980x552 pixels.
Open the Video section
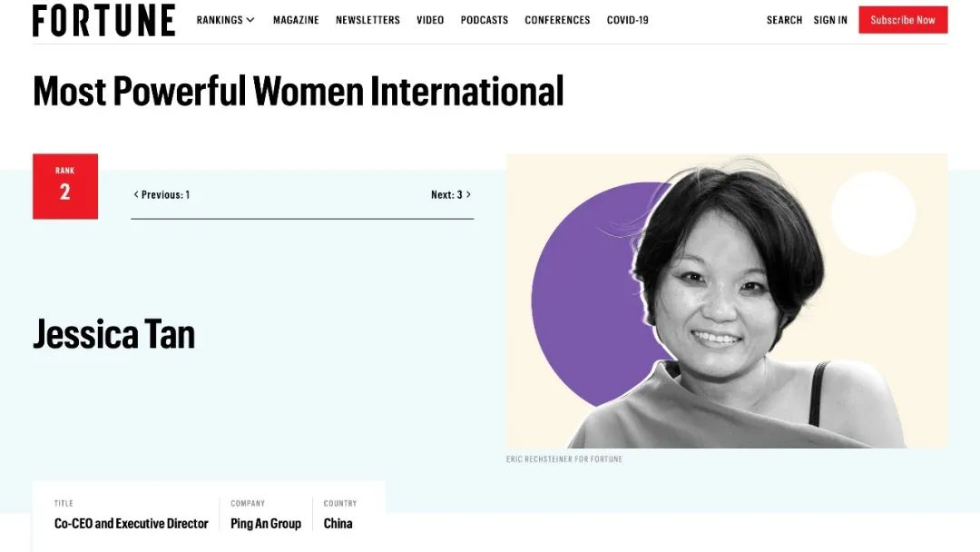click(x=430, y=20)
